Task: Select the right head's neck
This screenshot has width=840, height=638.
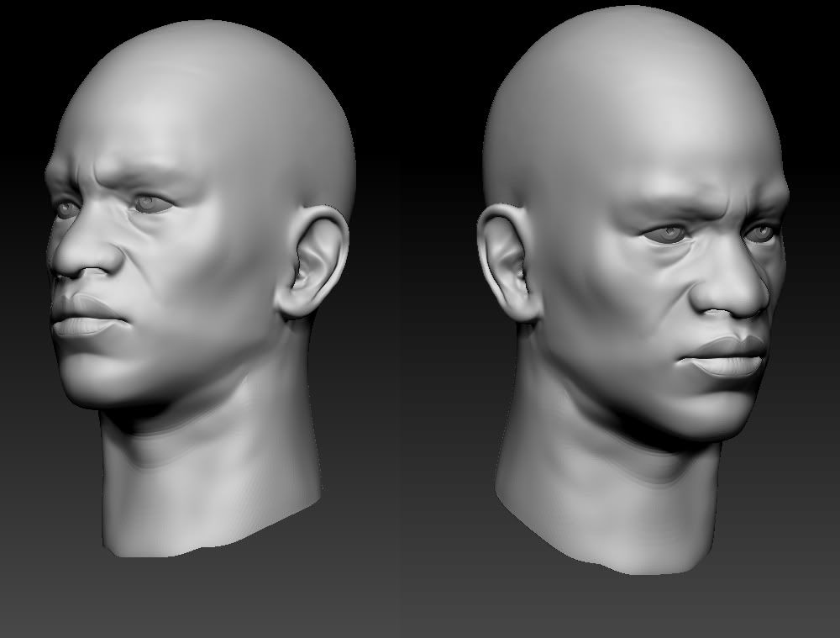Action: (588, 479)
